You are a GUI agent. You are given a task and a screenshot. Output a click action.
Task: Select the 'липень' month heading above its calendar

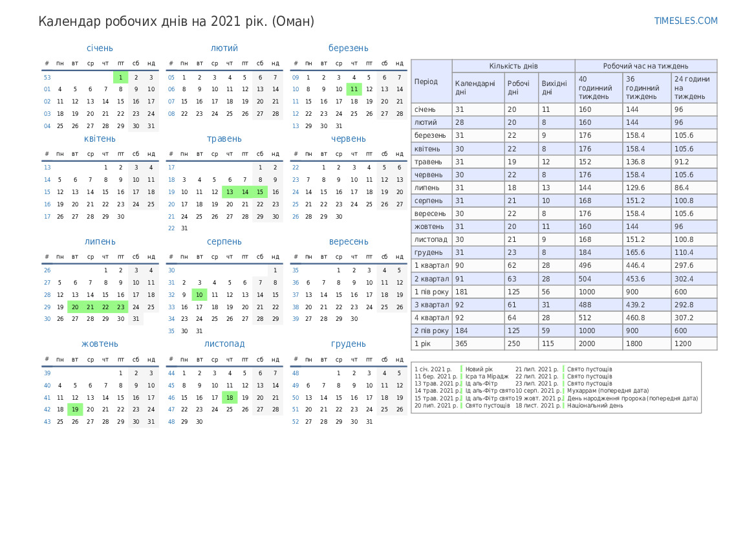pyautogui.click(x=100, y=242)
